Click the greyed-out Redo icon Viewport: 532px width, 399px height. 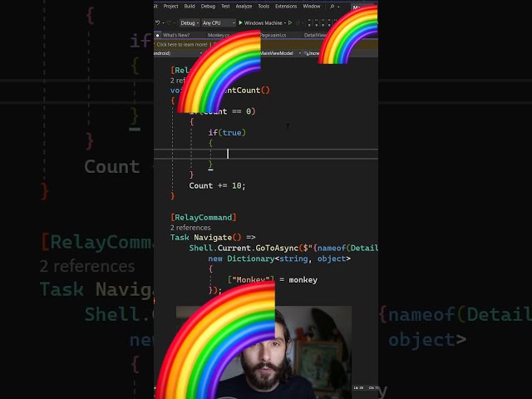click(169, 22)
